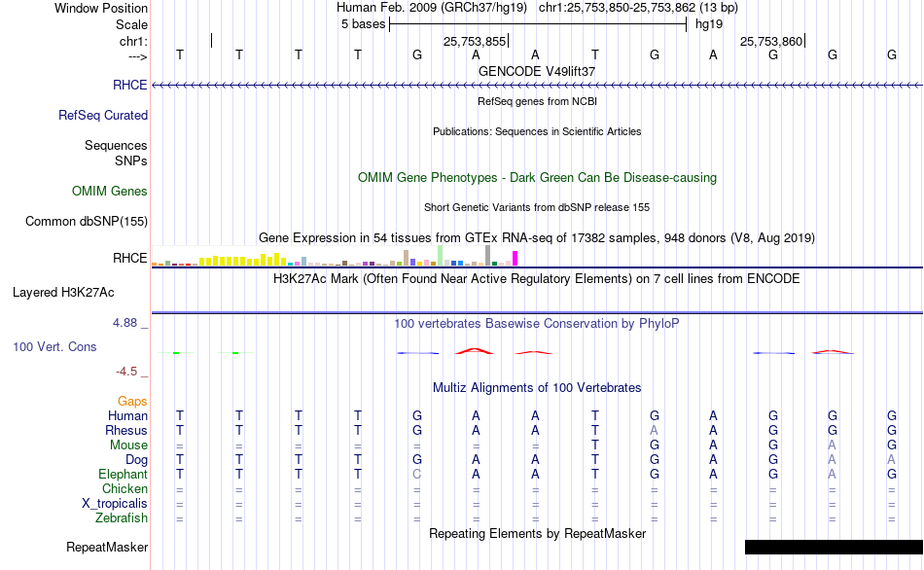Select the Rhesus species row label

[x=126, y=430]
